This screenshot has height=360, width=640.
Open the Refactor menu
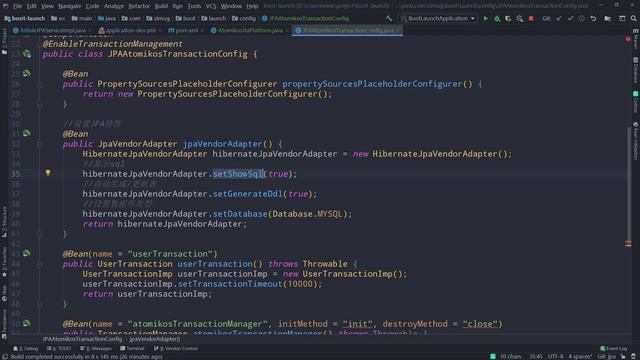(x=139, y=6)
